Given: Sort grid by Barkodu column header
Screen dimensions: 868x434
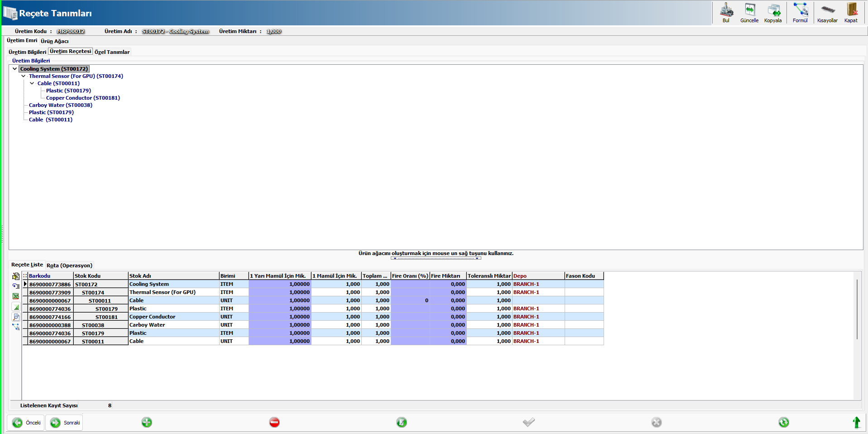Looking at the screenshot, I should [x=40, y=276].
